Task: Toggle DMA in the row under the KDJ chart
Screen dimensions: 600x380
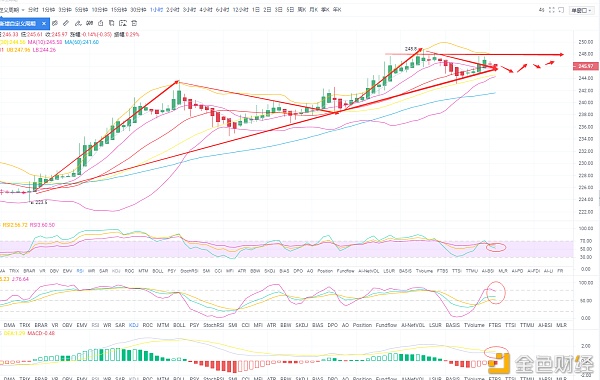Action: [10, 325]
